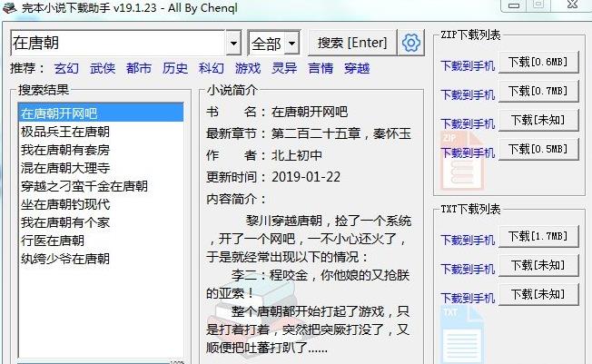Click 下载到手机 beside ZIP 0.7MB

468,94
